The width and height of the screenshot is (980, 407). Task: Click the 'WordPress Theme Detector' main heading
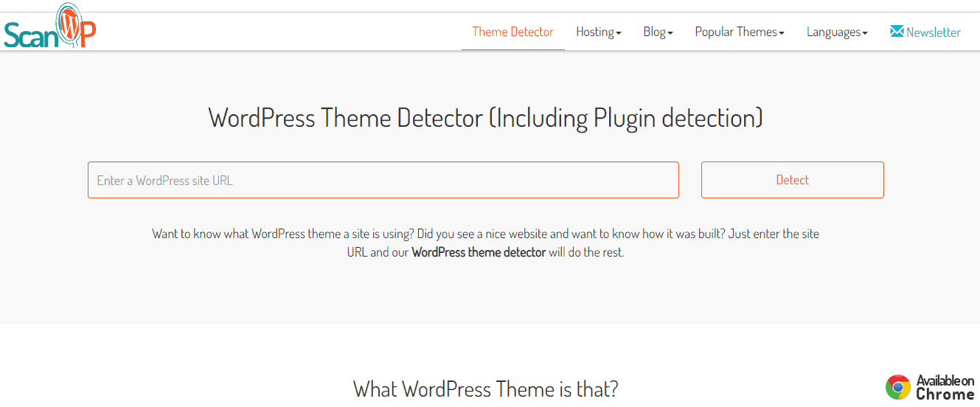[485, 118]
